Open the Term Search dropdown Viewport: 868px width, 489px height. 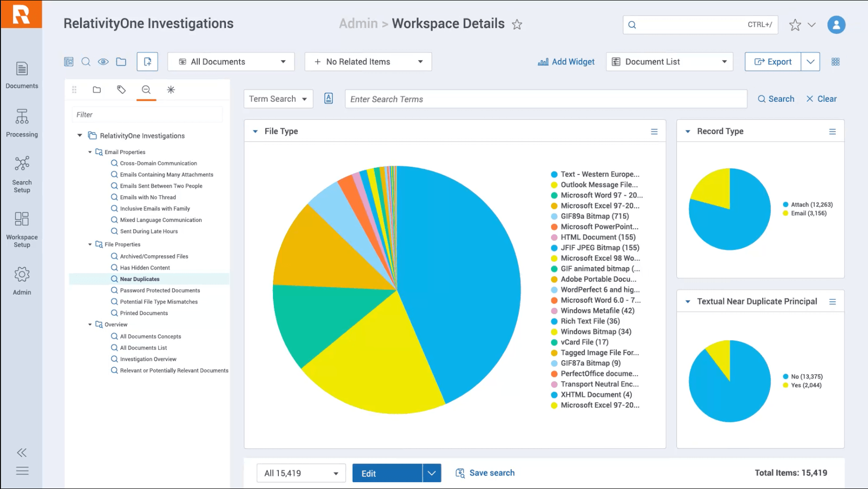[278, 99]
